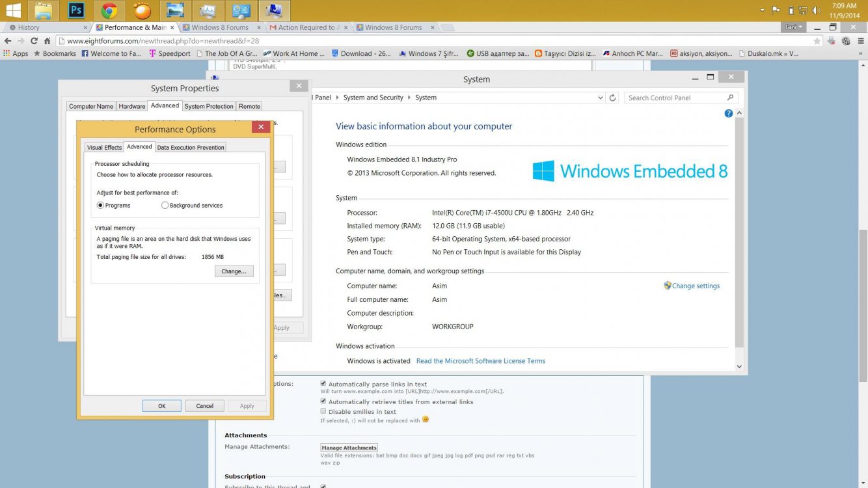Open the System Properties taskbar icon
Viewport: 868px width, 488px height.
(x=274, y=10)
